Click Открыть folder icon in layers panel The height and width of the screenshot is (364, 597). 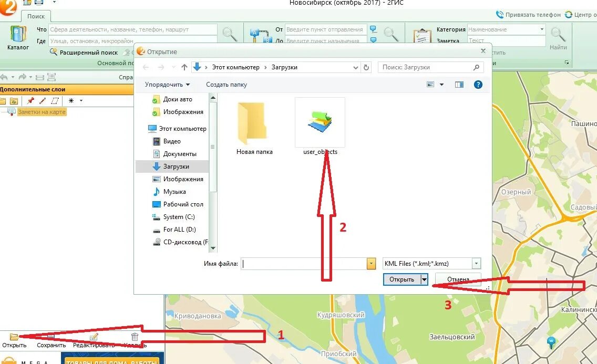(x=14, y=337)
